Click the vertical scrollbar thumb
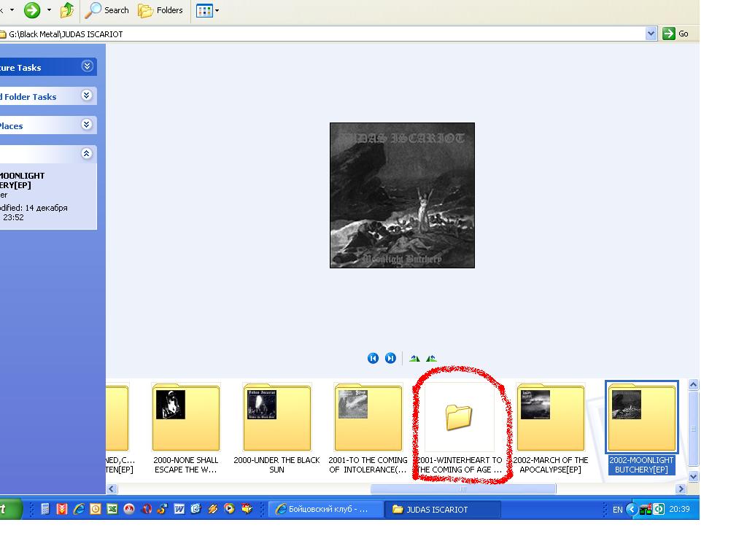Viewport: 747px width, 560px height. pyautogui.click(x=694, y=428)
